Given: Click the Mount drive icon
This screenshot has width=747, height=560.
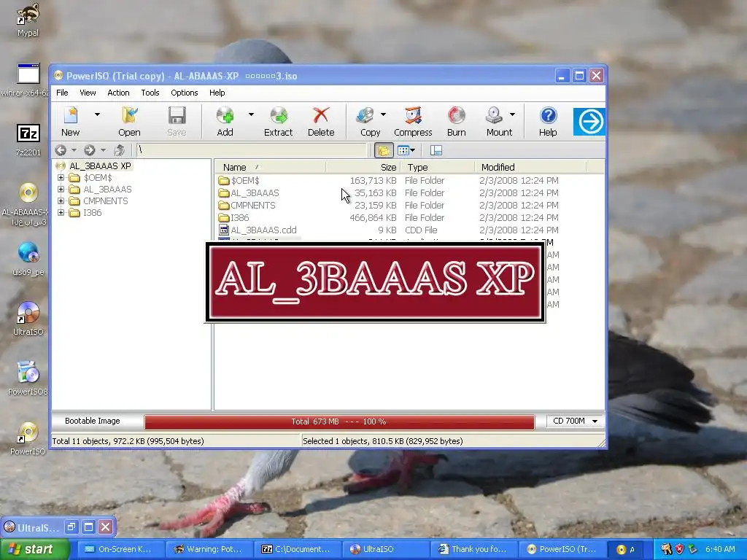Looking at the screenshot, I should point(495,115).
